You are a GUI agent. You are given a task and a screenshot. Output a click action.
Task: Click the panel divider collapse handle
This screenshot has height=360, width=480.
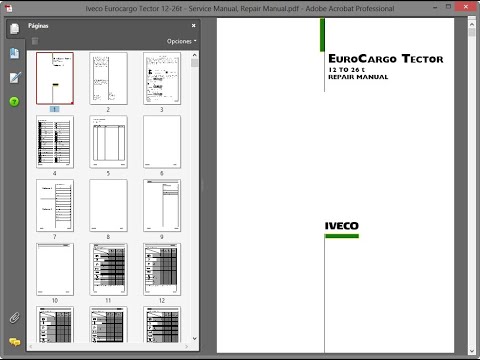pyautogui.click(x=203, y=184)
